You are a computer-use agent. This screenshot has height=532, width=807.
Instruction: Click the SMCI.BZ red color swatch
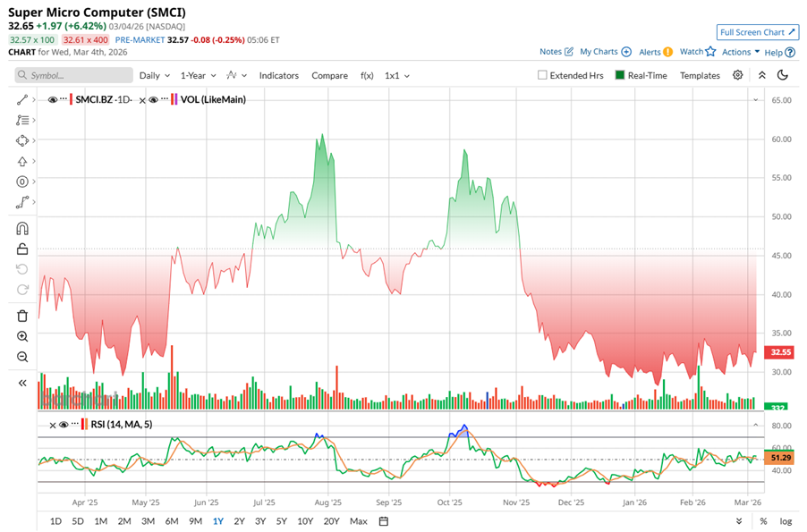coord(71,100)
